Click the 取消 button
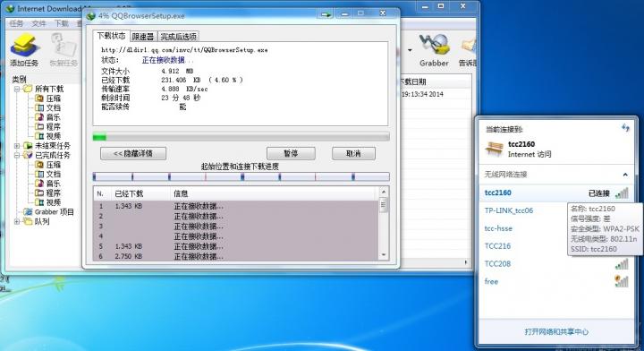644x351 pixels. click(x=353, y=153)
